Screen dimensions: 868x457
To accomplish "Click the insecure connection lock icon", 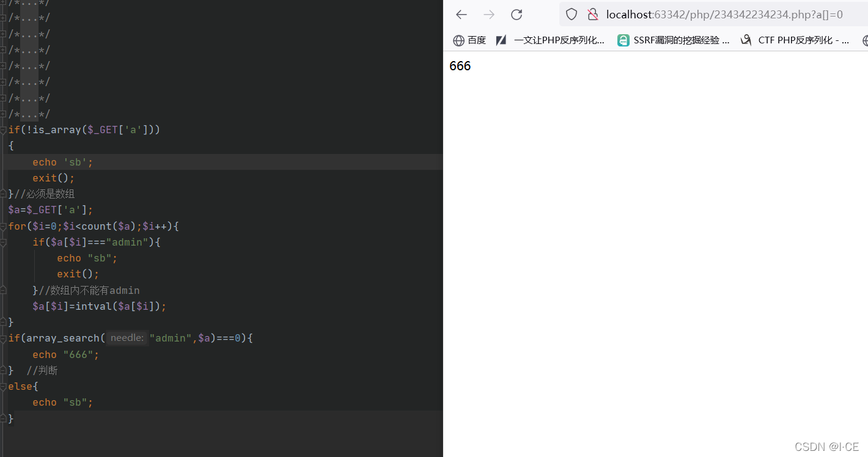I will (x=592, y=15).
